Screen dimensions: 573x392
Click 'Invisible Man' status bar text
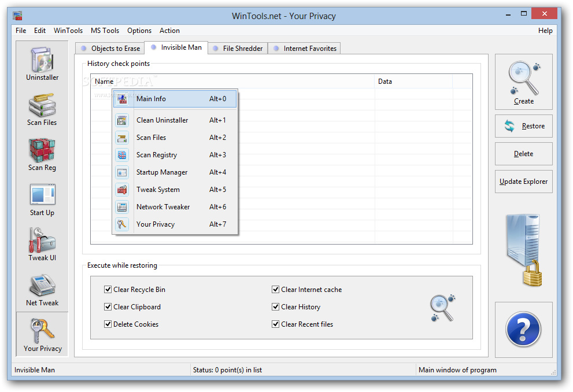click(x=35, y=370)
